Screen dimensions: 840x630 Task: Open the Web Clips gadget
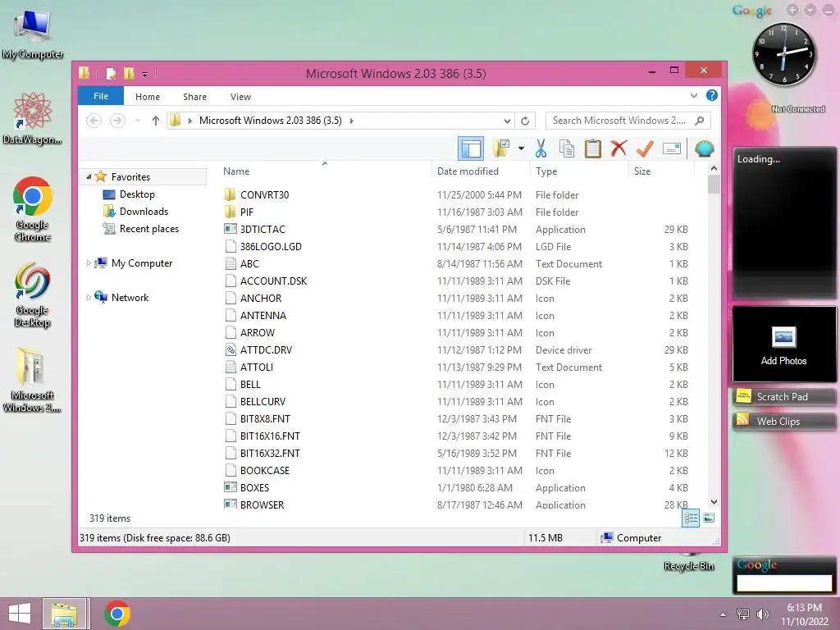(783, 421)
